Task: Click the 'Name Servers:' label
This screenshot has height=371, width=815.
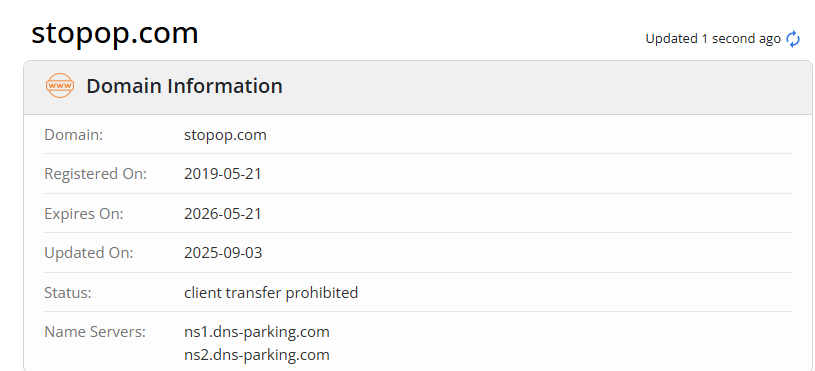Action: (95, 332)
